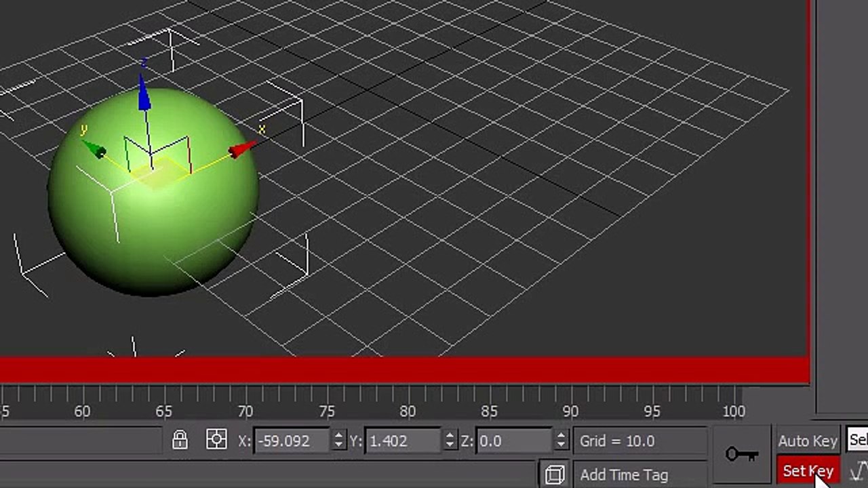Click frame 85 on the track bar
868x488 pixels.
pyautogui.click(x=489, y=411)
